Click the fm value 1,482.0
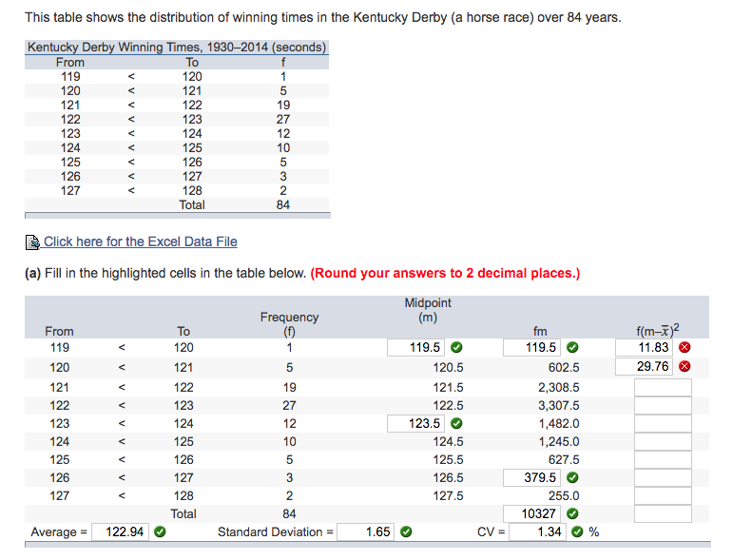The height and width of the screenshot is (560, 752). tap(558, 424)
